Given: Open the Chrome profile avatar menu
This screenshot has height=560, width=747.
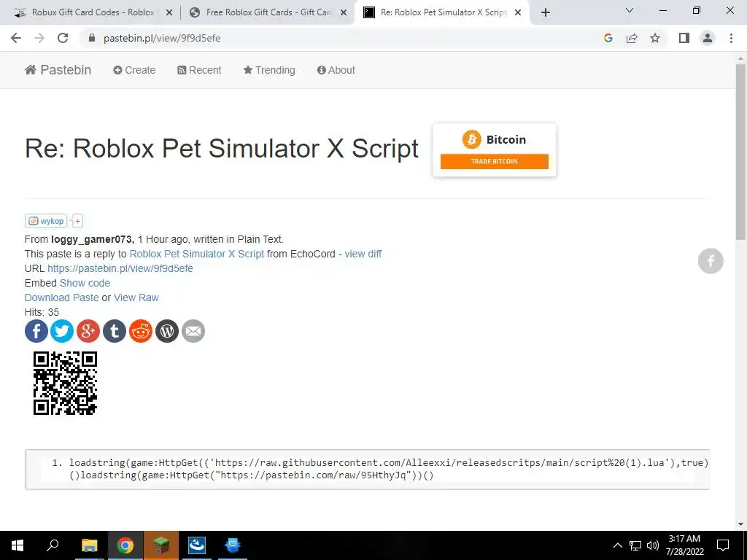Looking at the screenshot, I should pyautogui.click(x=708, y=38).
